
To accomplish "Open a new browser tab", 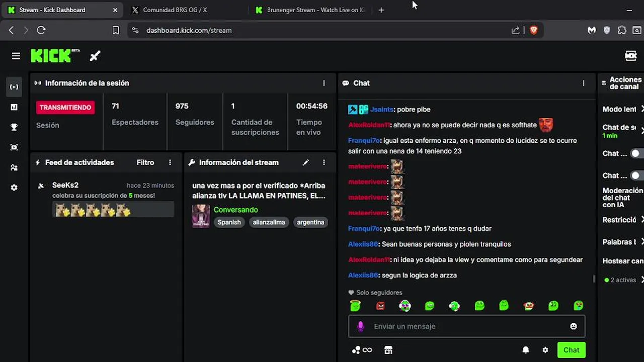I will coord(381,10).
